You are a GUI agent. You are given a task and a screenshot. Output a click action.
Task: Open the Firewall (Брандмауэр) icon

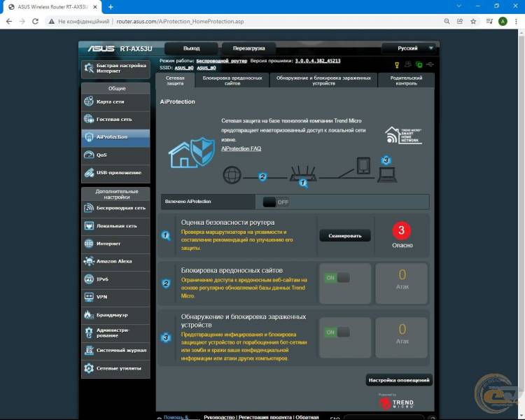[89, 314]
